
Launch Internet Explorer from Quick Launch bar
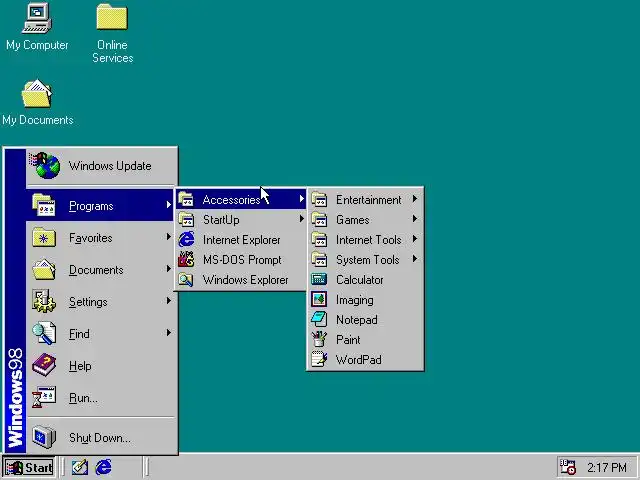104,467
